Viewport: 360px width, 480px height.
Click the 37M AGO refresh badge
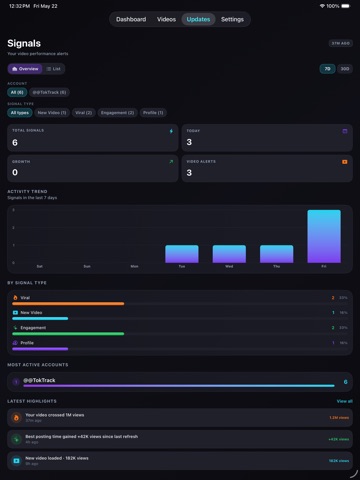(340, 43)
